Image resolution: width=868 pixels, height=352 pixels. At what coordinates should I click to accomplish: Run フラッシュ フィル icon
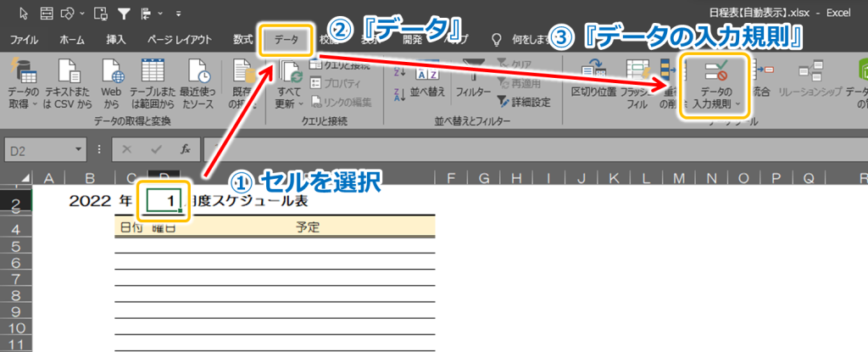coord(637,82)
